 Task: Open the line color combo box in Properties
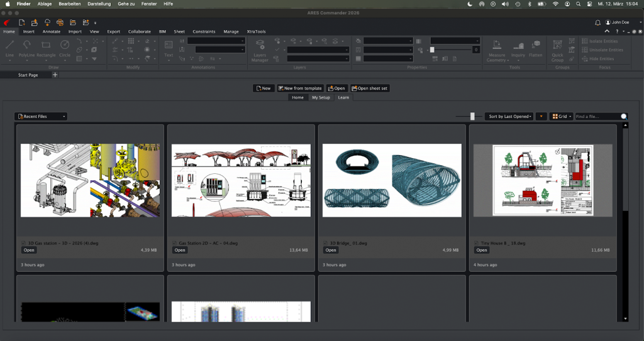pos(388,41)
